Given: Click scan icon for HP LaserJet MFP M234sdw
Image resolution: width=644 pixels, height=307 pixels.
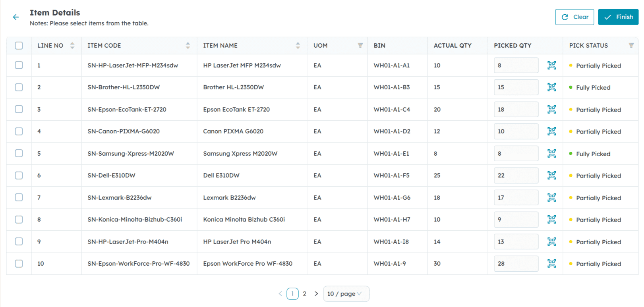Looking at the screenshot, I should pyautogui.click(x=551, y=66).
